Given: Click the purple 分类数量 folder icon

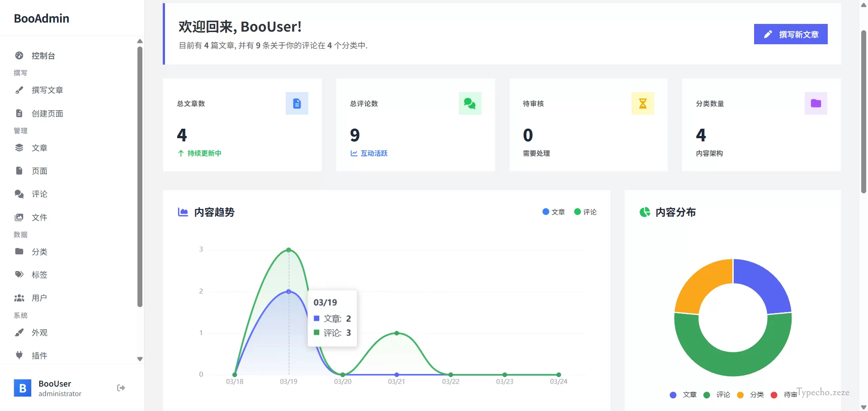Looking at the screenshot, I should coord(816,103).
